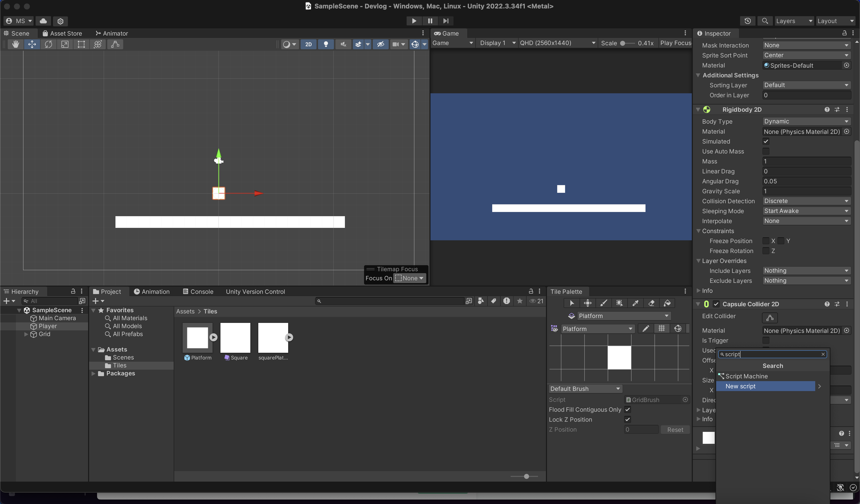This screenshot has width=860, height=504.
Task: Expand the Grid object in Hierarchy
Action: [x=26, y=334]
